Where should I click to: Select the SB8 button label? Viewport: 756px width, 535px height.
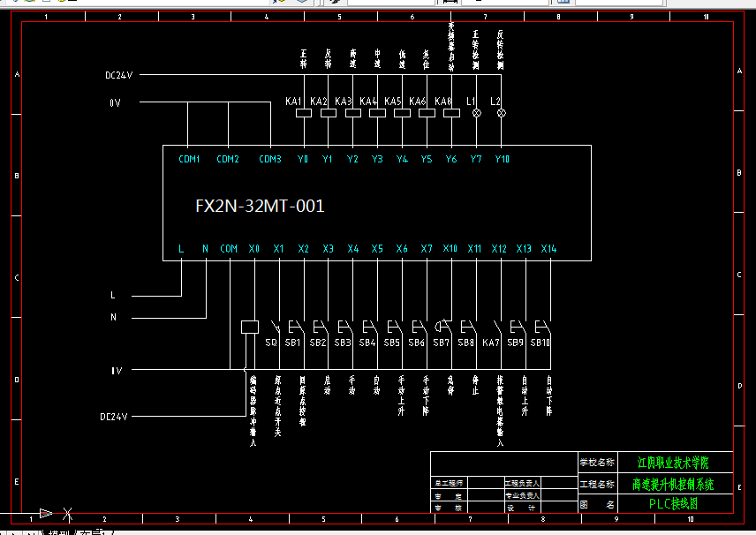[x=465, y=343]
